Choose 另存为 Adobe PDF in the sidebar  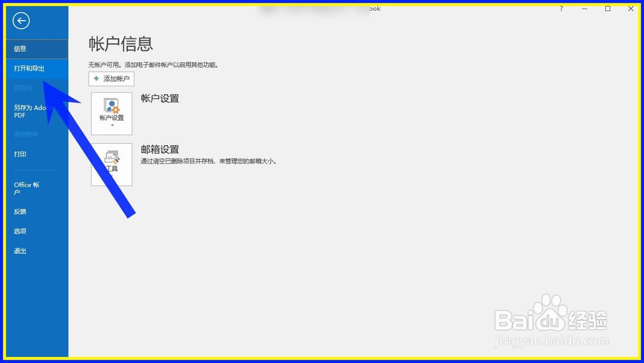(x=37, y=112)
